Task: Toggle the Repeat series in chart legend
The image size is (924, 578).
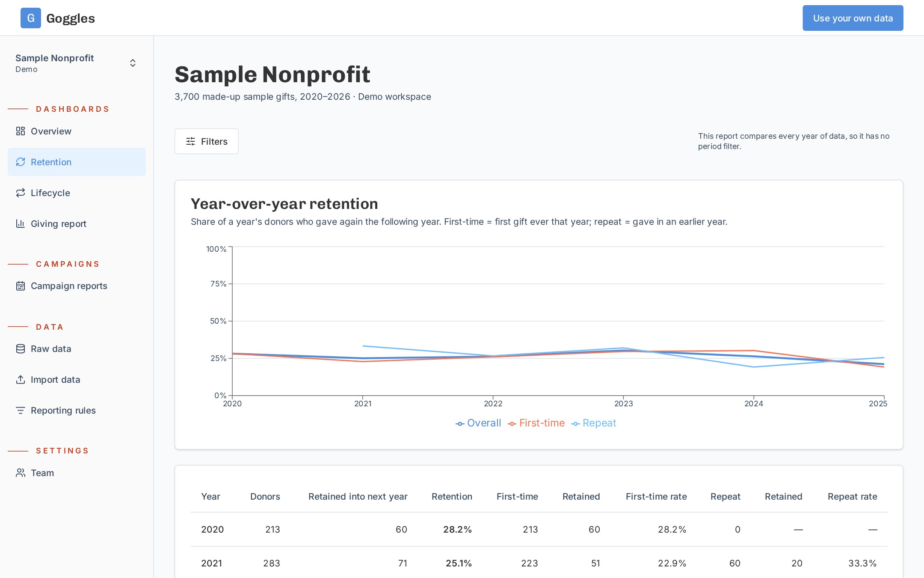Action: pos(594,423)
